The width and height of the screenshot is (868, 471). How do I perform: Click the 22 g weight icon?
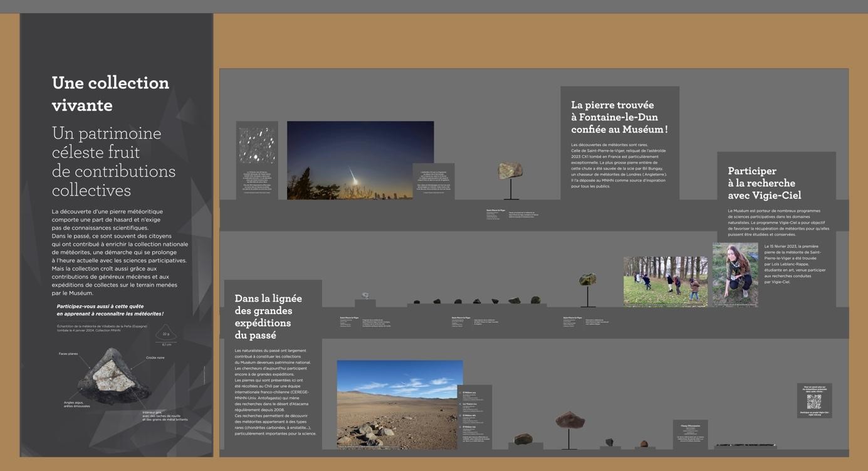tap(165, 332)
